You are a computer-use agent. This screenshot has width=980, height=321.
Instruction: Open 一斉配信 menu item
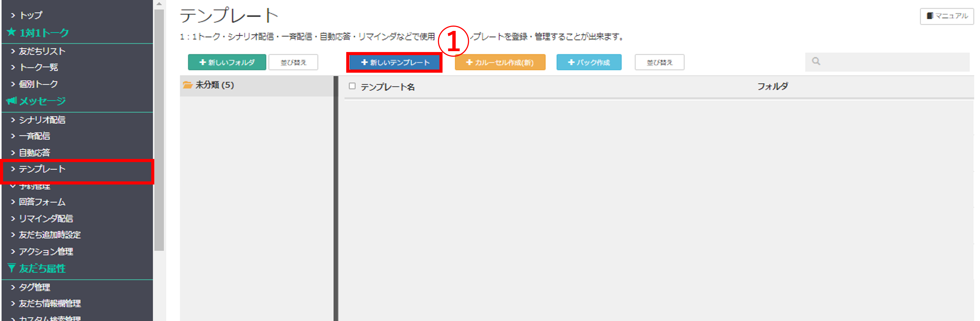(x=34, y=136)
